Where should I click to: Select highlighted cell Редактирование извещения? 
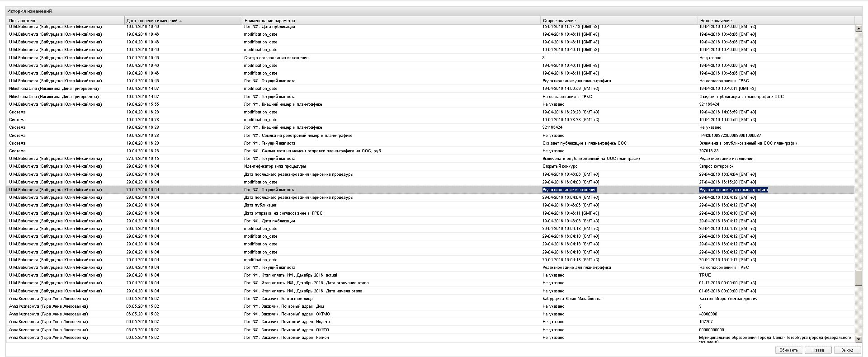coord(569,190)
